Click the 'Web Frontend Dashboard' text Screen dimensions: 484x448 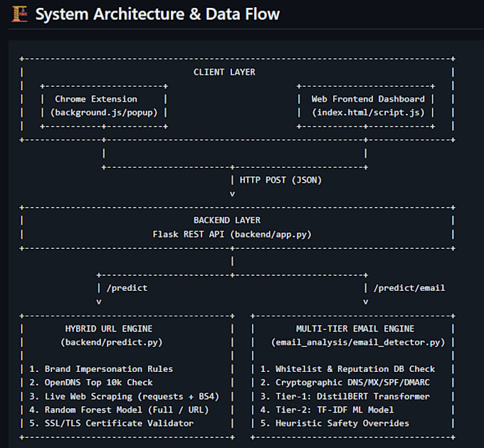(x=368, y=99)
